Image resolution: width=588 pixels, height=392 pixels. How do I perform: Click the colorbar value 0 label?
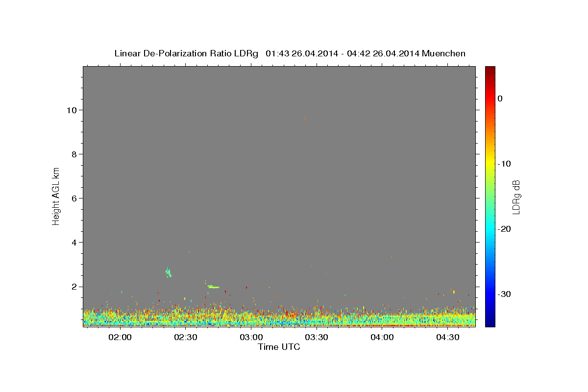coord(500,98)
